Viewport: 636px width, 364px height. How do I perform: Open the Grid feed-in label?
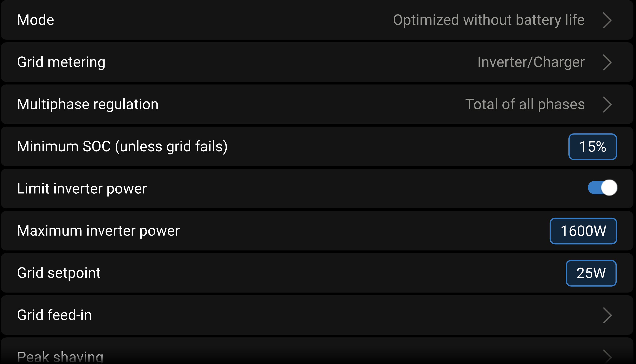tap(54, 315)
